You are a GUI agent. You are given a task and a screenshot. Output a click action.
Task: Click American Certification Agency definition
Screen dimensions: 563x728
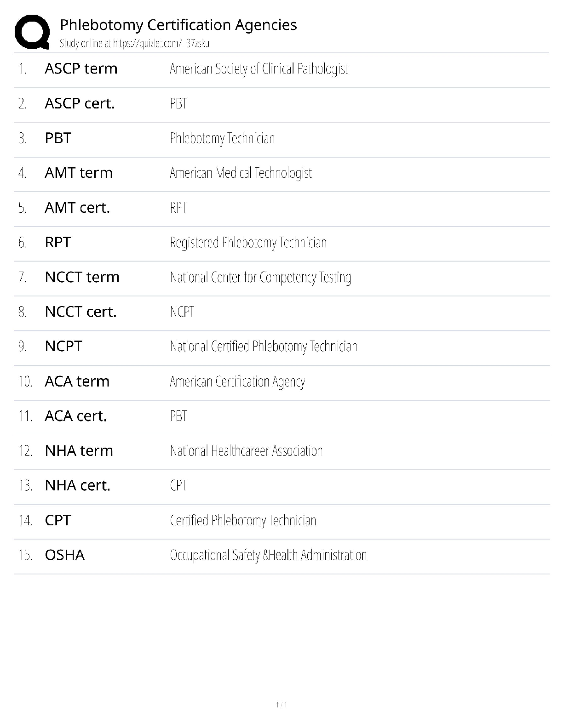[x=237, y=381]
